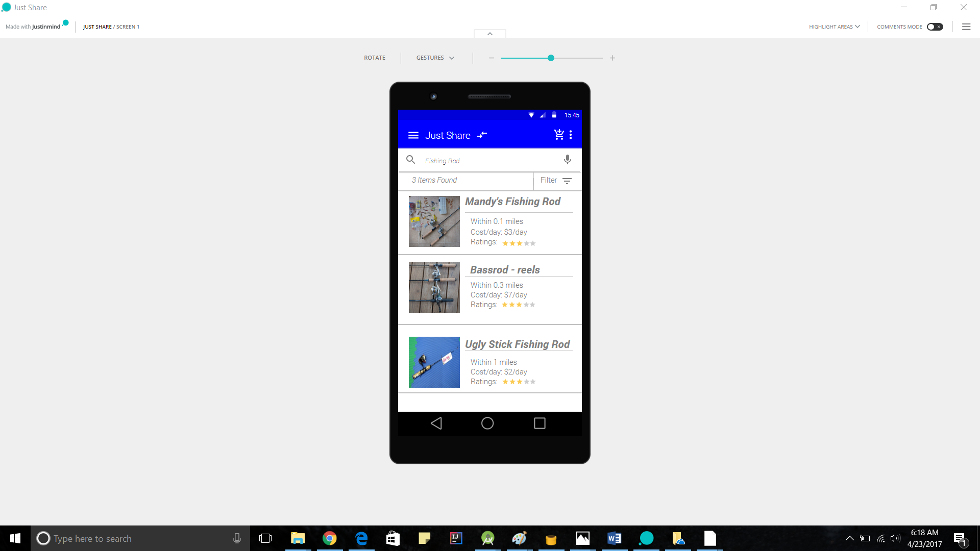Collapse the top toolbar with chevron arrow

click(489, 34)
